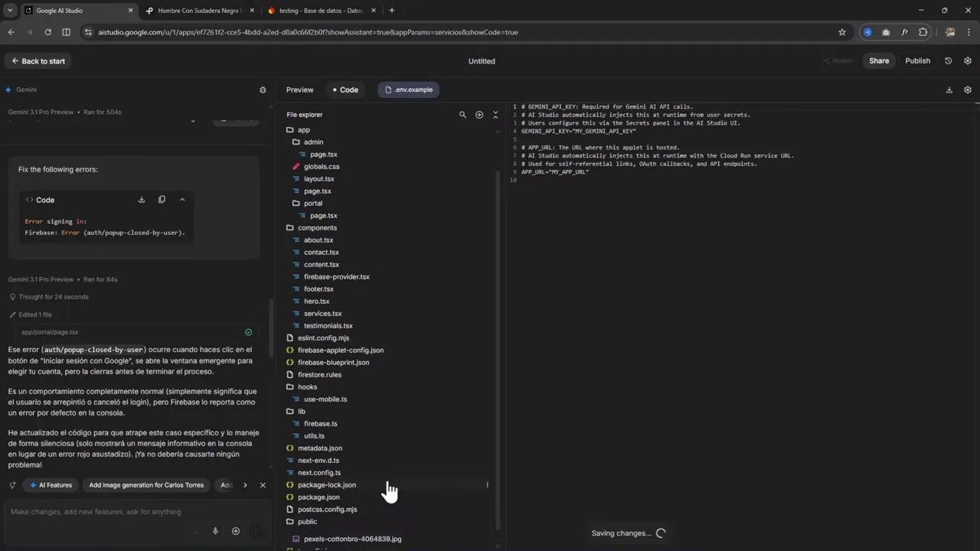Download code from the code toolbar
The height and width of the screenshot is (551, 980).
click(x=949, y=90)
